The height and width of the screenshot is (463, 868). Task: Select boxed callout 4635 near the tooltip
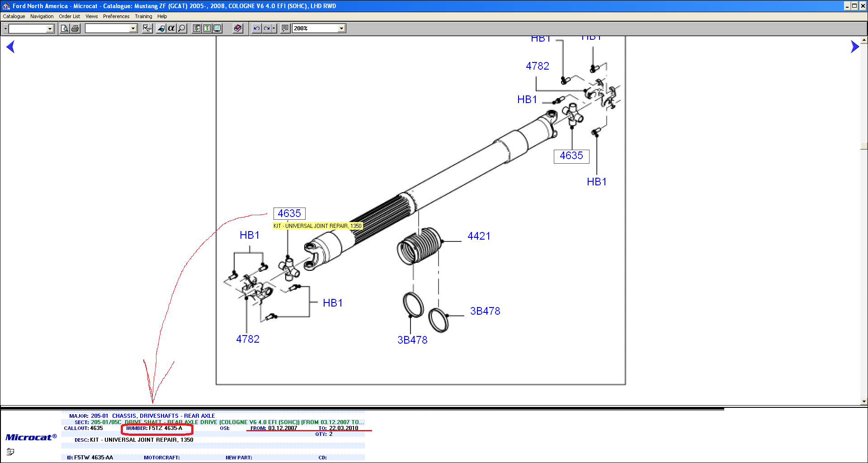point(289,213)
